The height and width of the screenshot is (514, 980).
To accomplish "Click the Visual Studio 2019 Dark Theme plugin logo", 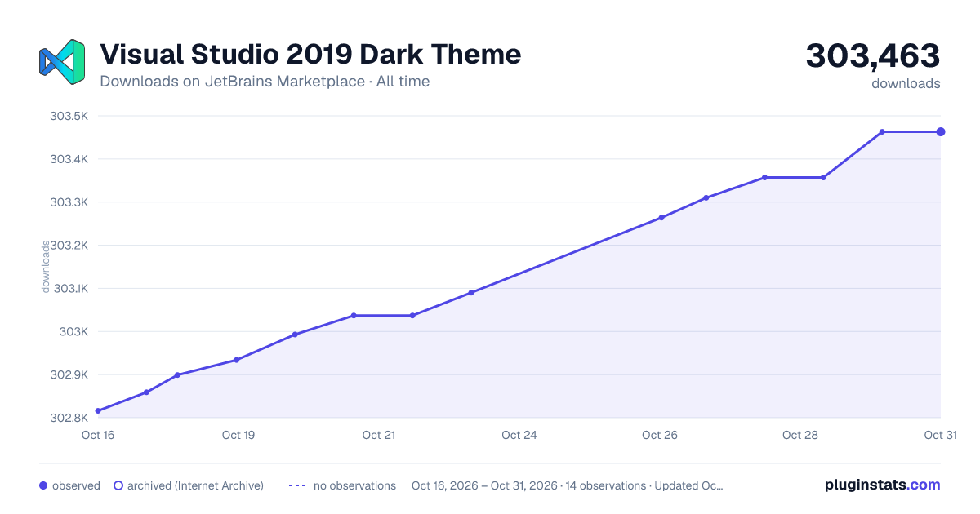I will pyautogui.click(x=62, y=62).
